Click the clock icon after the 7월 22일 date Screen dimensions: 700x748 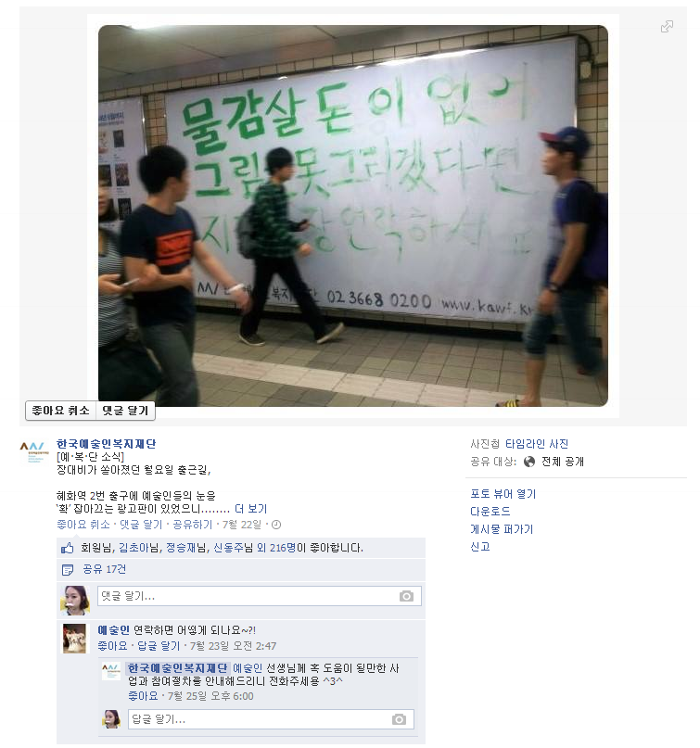click(x=276, y=525)
